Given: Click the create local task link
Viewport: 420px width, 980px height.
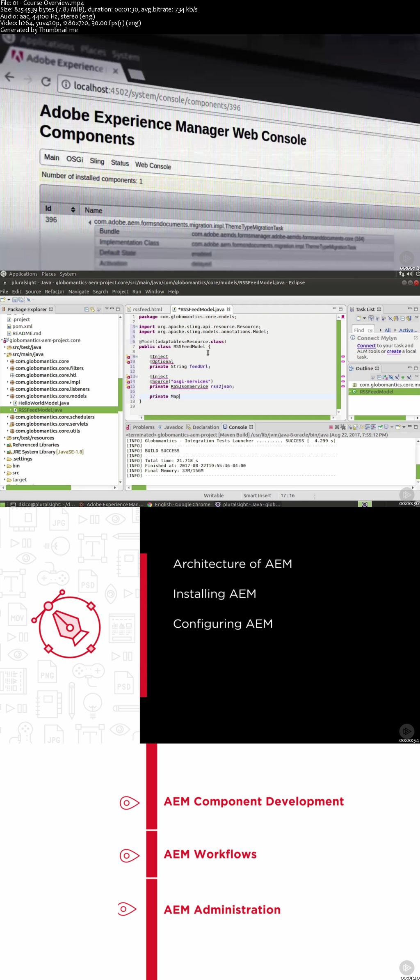Looking at the screenshot, I should [x=394, y=351].
